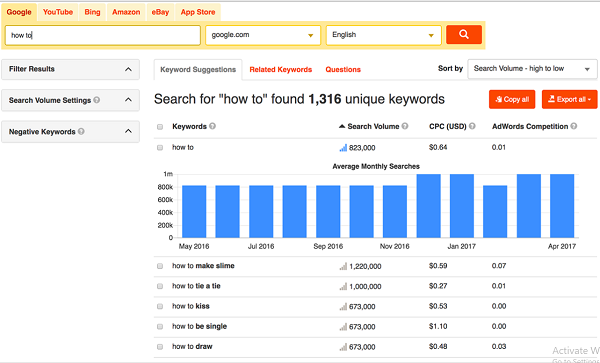Click the $1.10 CPC value
The height and width of the screenshot is (363, 600).
click(x=438, y=327)
